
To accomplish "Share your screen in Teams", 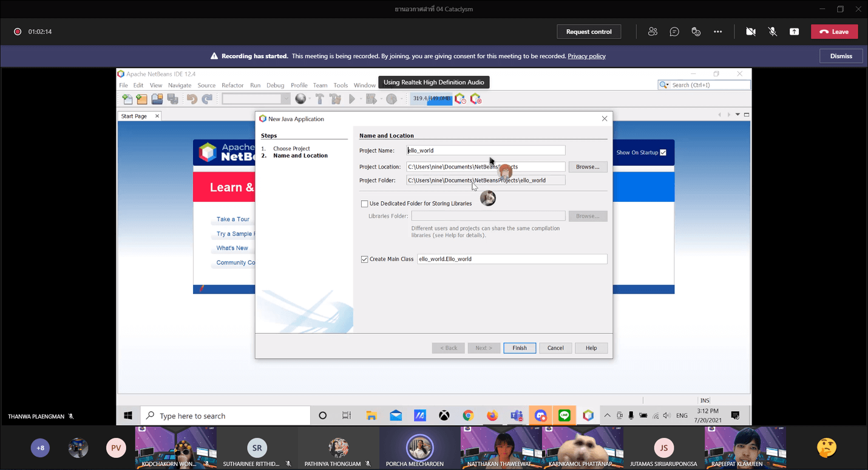I will pos(794,32).
